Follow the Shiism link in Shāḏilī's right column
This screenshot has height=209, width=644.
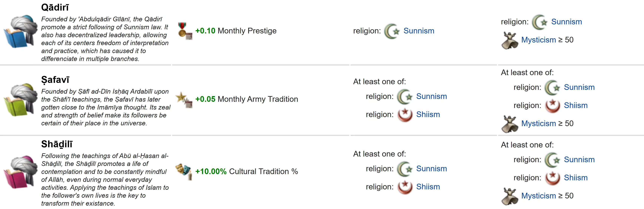(575, 178)
